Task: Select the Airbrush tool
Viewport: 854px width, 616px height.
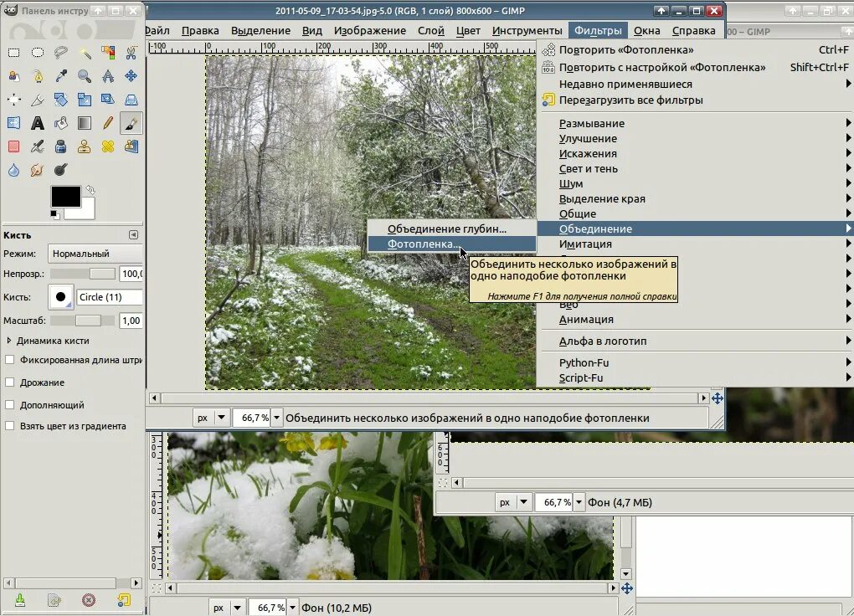Action: (x=37, y=146)
